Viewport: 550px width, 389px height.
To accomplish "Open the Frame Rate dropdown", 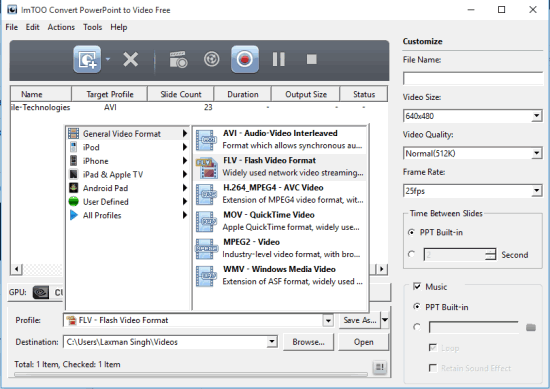I will tap(536, 191).
